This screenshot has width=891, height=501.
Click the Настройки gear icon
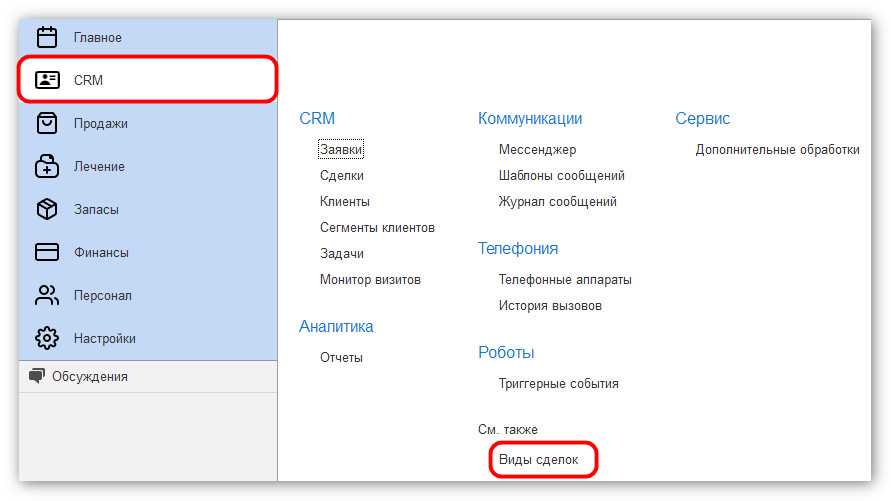pos(47,338)
